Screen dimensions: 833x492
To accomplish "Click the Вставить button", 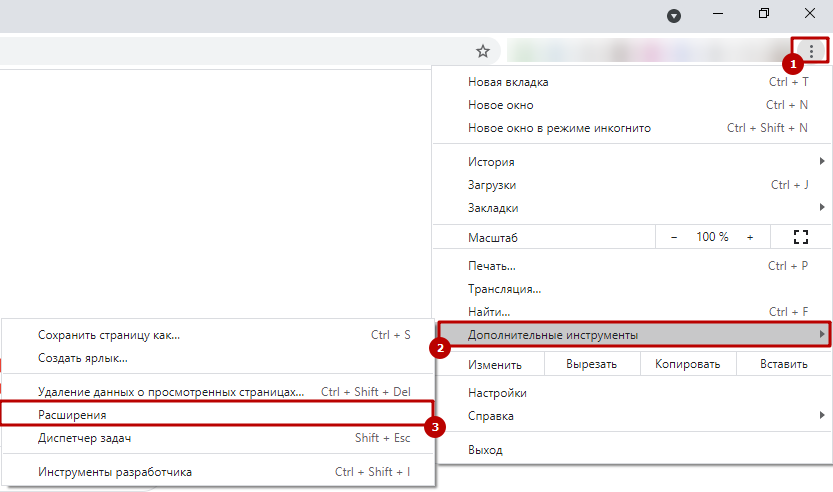I will [783, 364].
